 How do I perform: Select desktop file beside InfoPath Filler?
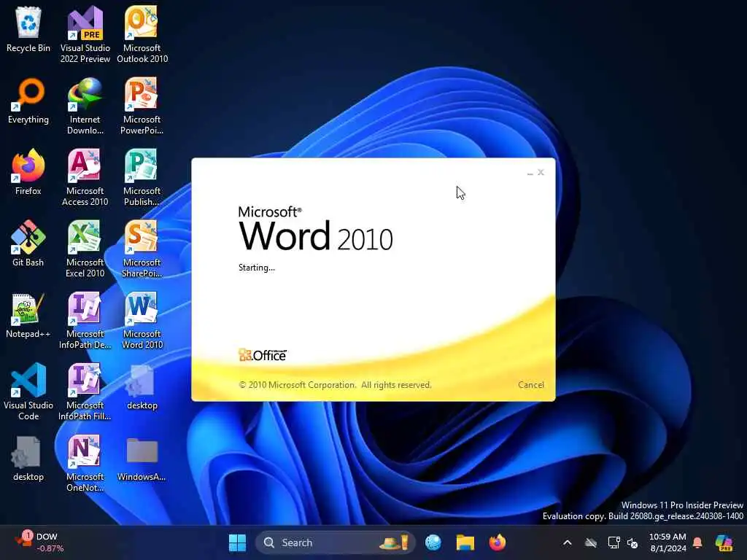click(x=142, y=386)
